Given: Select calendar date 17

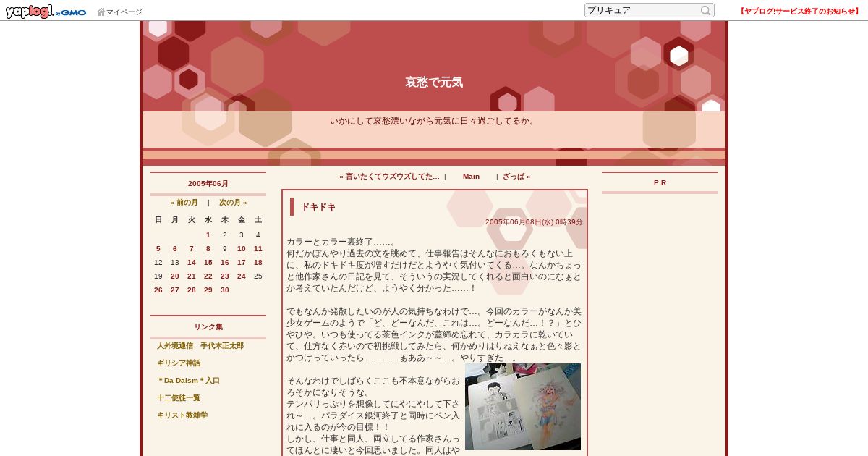Looking at the screenshot, I should (x=242, y=263).
